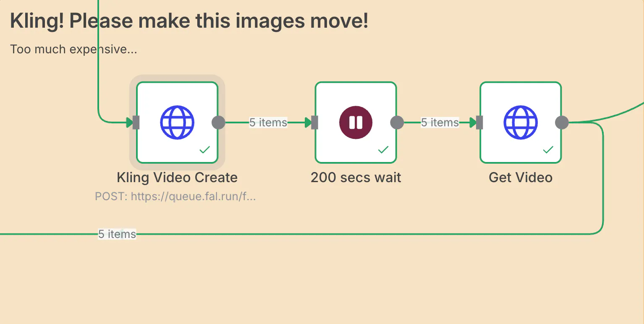644x324 pixels.
Task: Click the "Get Video" node label
Action: [521, 178]
